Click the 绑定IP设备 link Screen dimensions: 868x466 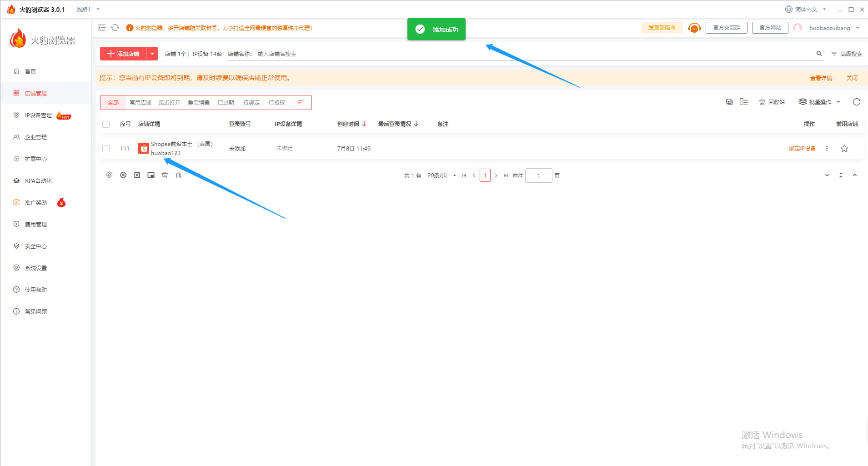802,149
